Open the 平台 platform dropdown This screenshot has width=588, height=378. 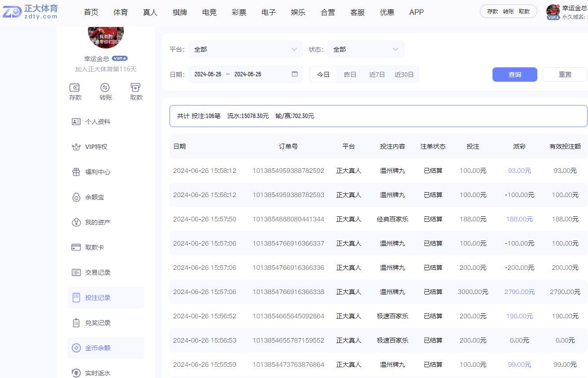tap(245, 49)
